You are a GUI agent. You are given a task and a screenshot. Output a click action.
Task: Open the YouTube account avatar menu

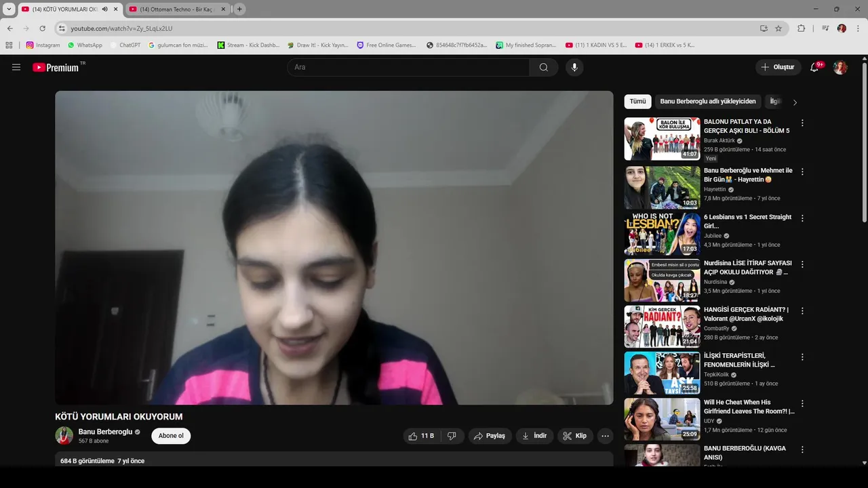840,67
